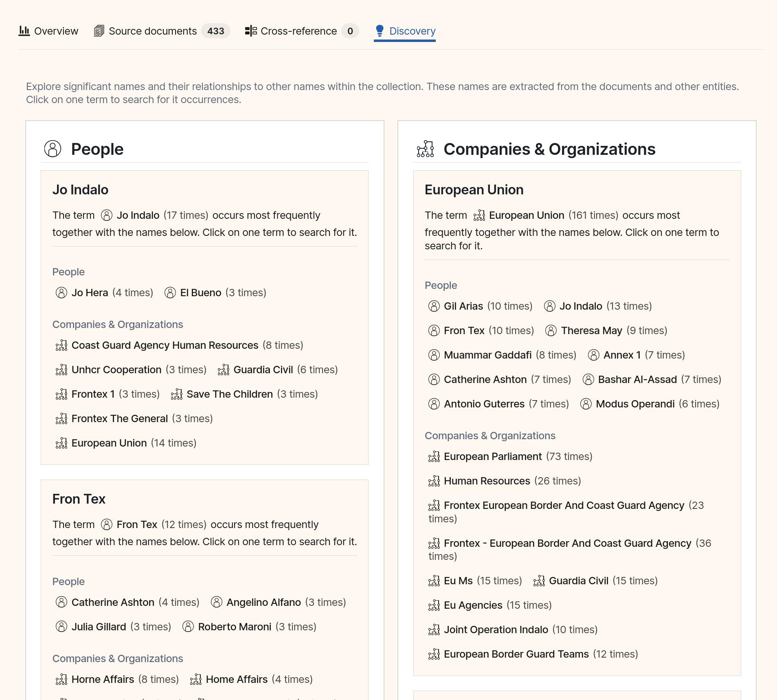Search for European Border Guard Teams
The image size is (777, 700).
[533, 654]
